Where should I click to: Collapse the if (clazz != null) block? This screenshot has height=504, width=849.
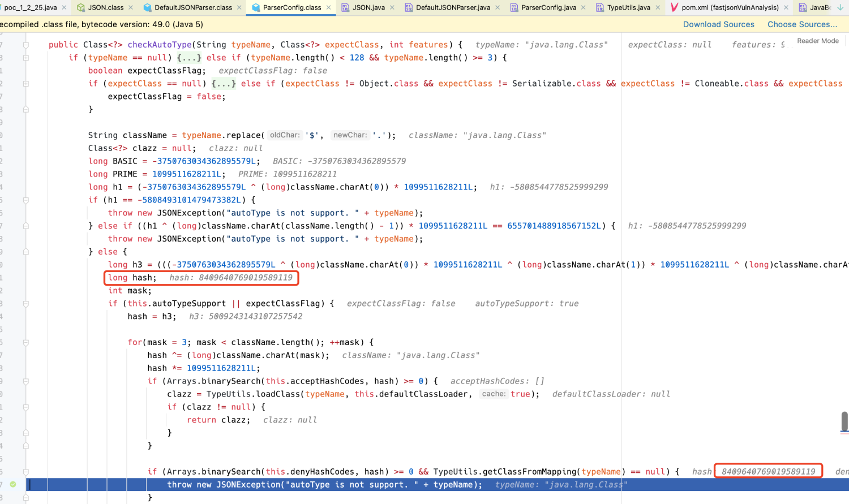(x=26, y=407)
